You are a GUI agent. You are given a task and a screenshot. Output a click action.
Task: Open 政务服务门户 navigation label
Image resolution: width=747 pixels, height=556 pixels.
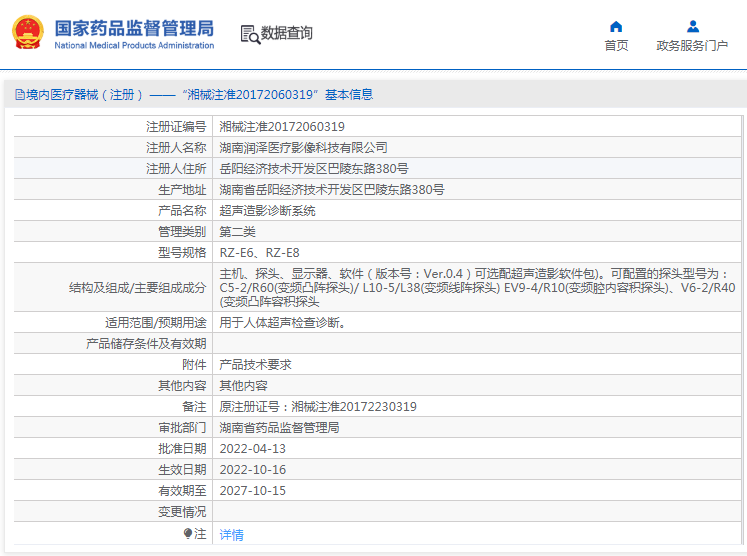pyautogui.click(x=692, y=46)
